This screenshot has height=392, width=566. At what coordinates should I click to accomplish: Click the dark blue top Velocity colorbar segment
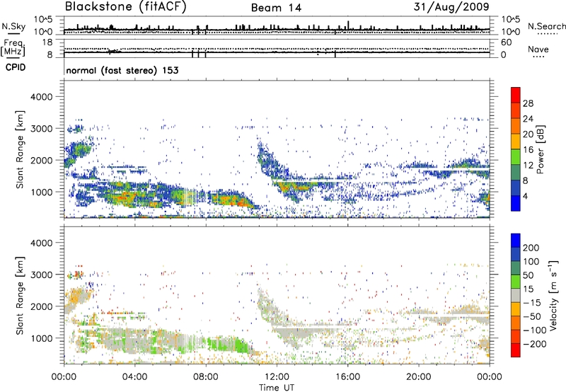(x=516, y=241)
